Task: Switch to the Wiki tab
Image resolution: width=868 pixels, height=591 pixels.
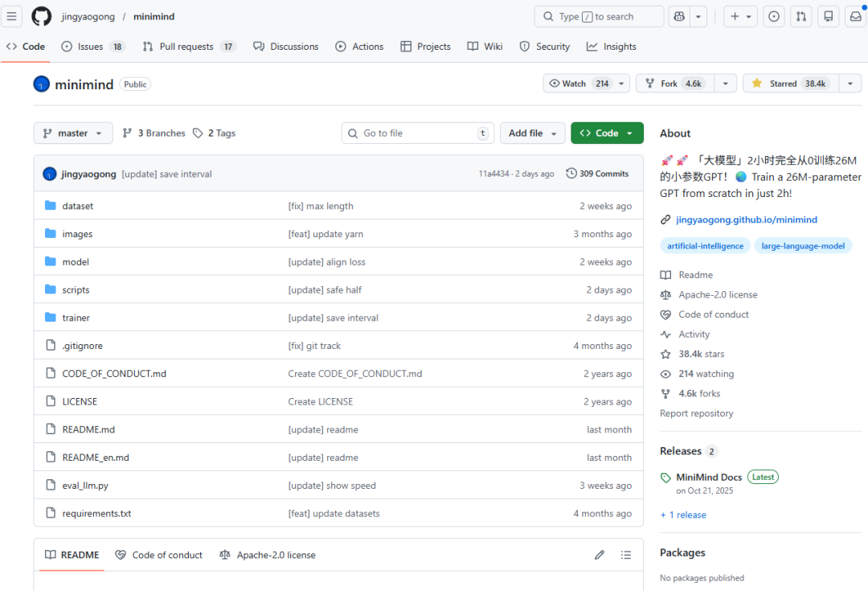Action: (x=485, y=47)
